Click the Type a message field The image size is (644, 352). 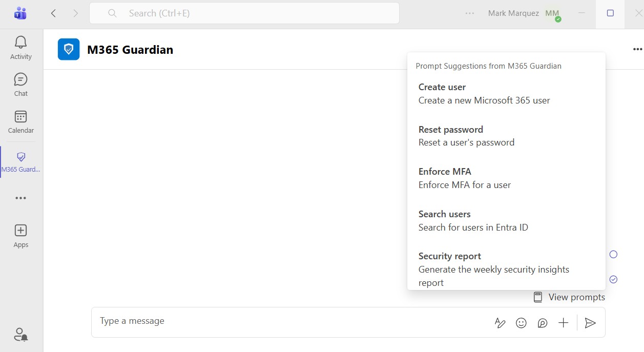[287, 321]
